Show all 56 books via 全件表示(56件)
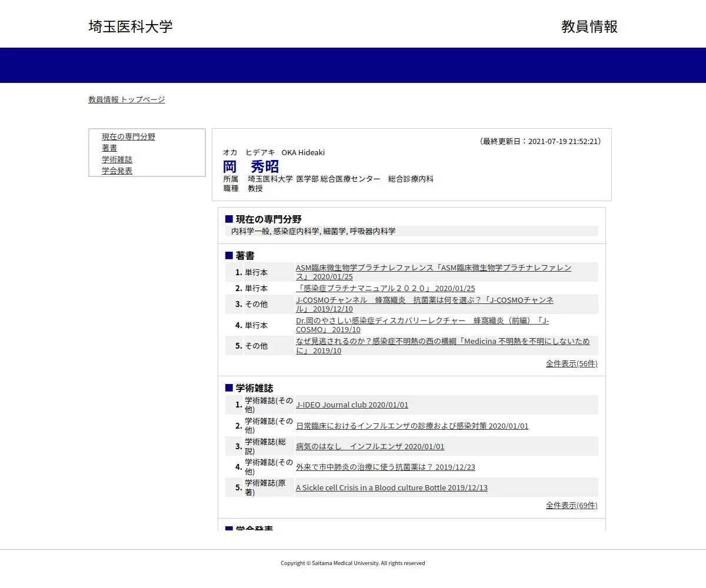 coord(571,363)
